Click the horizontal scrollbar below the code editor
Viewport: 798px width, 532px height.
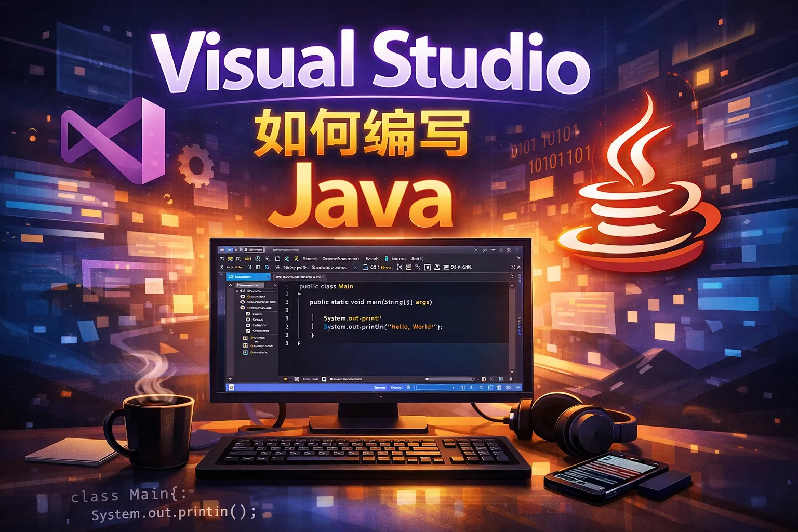[450, 379]
